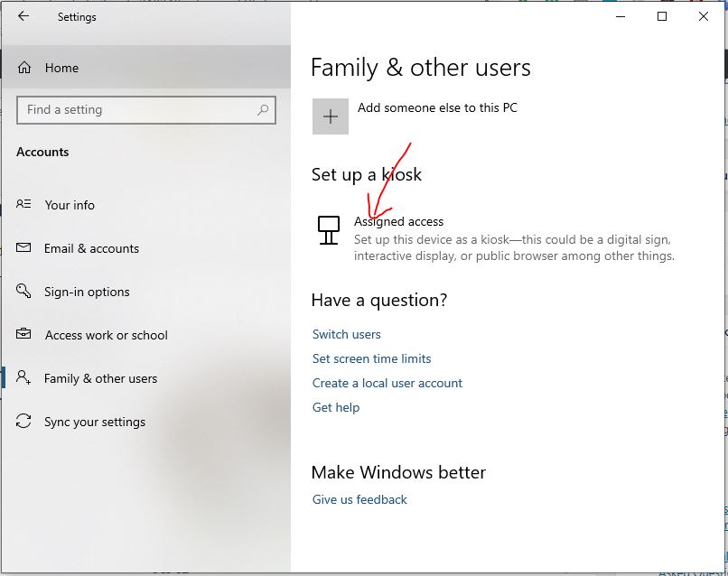Open the Switch users link

346,334
